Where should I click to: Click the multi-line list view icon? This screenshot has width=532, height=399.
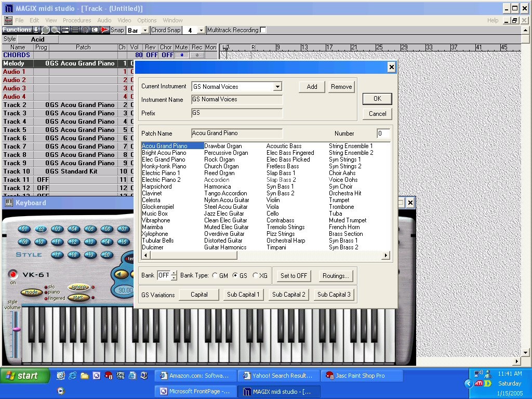pyautogui.click(x=75, y=30)
